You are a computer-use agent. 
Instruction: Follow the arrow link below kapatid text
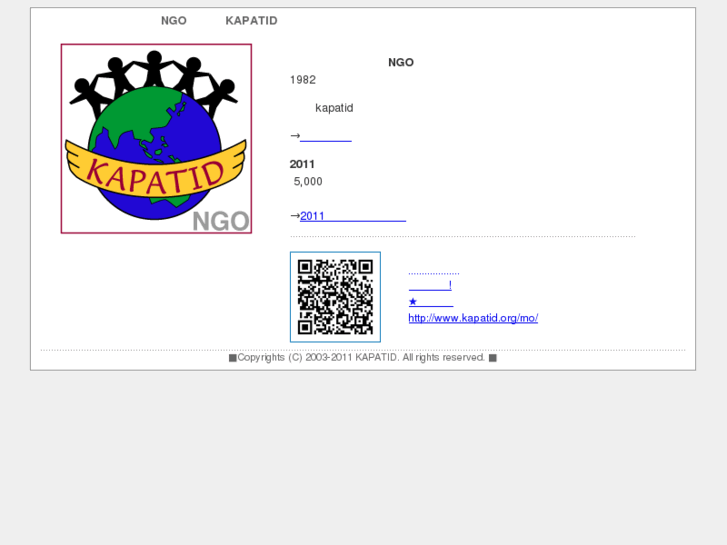[x=325, y=136]
